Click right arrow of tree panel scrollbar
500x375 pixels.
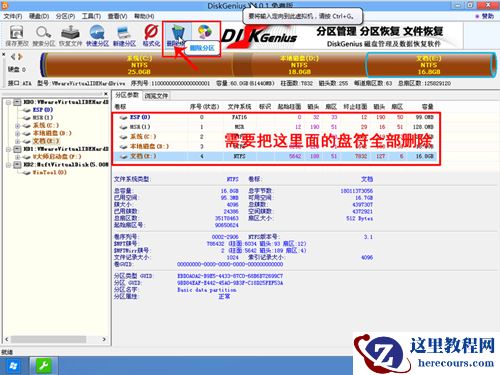pos(104,339)
